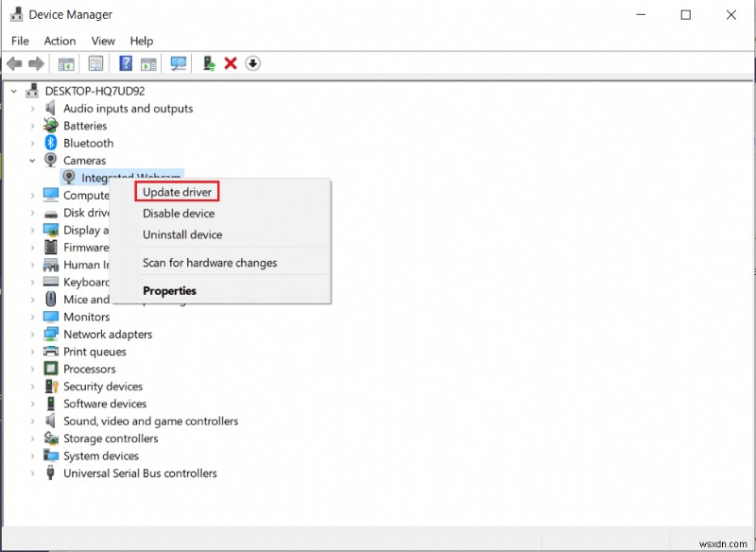Select Properties at the bottom of the context menu
756x552 pixels.
[x=169, y=290]
